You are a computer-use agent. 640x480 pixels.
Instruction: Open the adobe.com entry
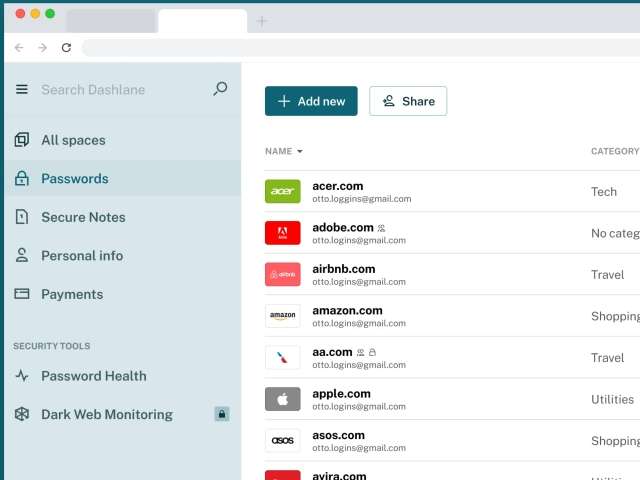(452, 233)
